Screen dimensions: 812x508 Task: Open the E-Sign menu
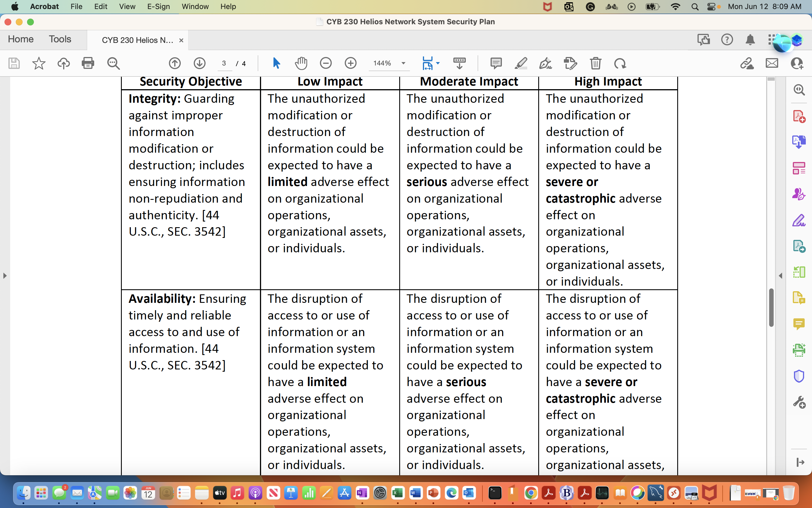(158, 6)
